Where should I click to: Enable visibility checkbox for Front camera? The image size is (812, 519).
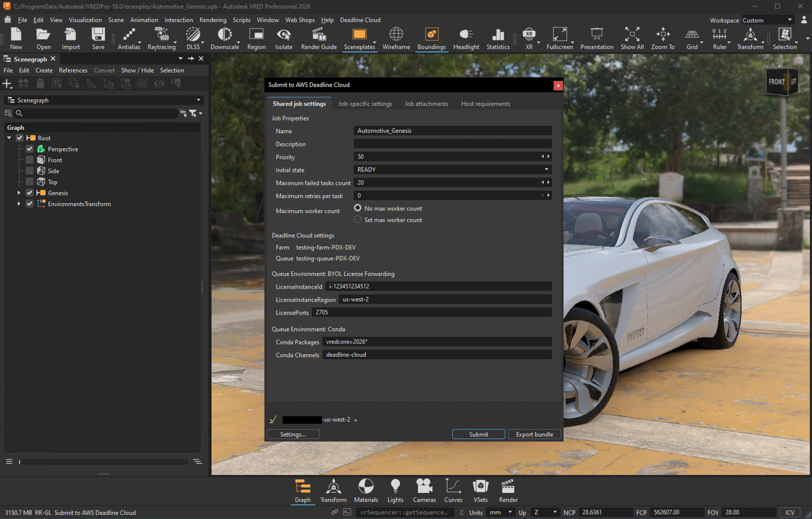29,160
